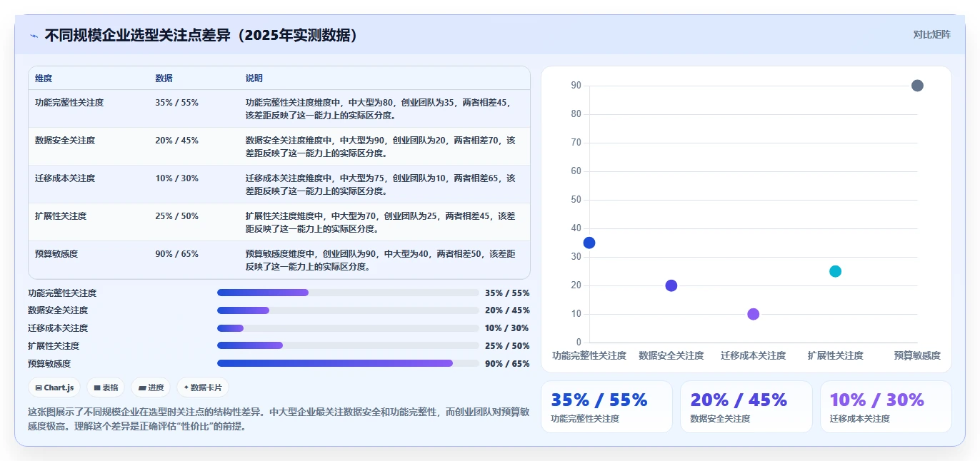Click the 预算敏感度 progress bar
Viewport: 980px width, 461px height.
[348, 363]
